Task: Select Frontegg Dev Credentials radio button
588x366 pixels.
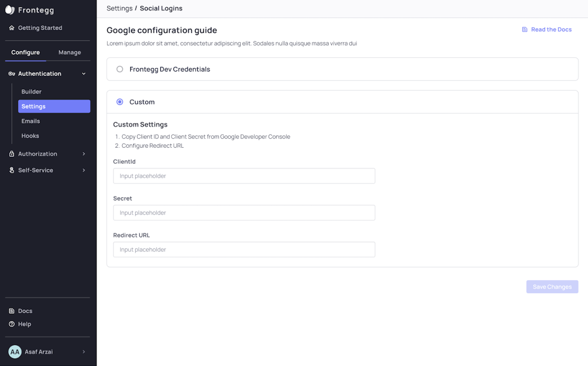Action: [x=120, y=69]
